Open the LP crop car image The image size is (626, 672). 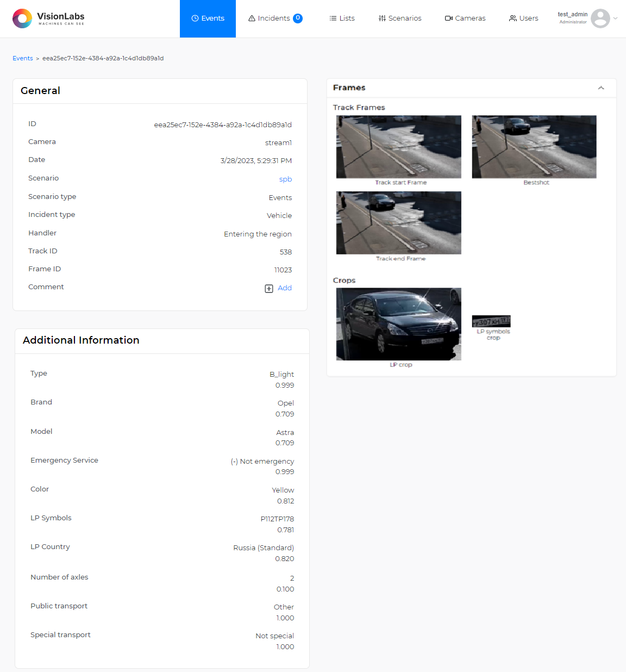point(399,324)
